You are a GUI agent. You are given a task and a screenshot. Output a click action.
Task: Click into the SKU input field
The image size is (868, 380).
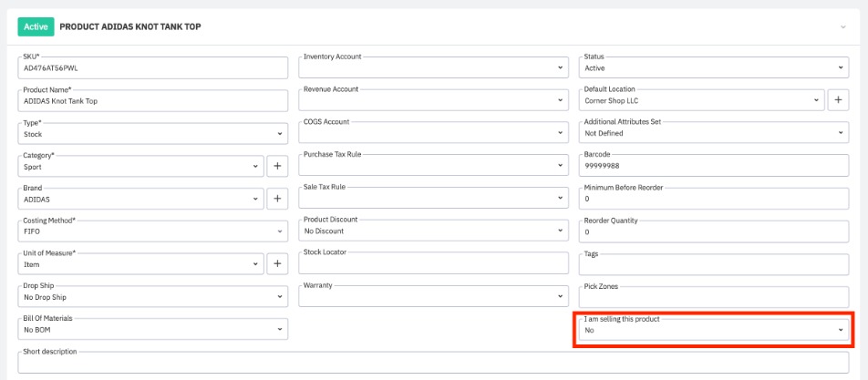[153, 67]
